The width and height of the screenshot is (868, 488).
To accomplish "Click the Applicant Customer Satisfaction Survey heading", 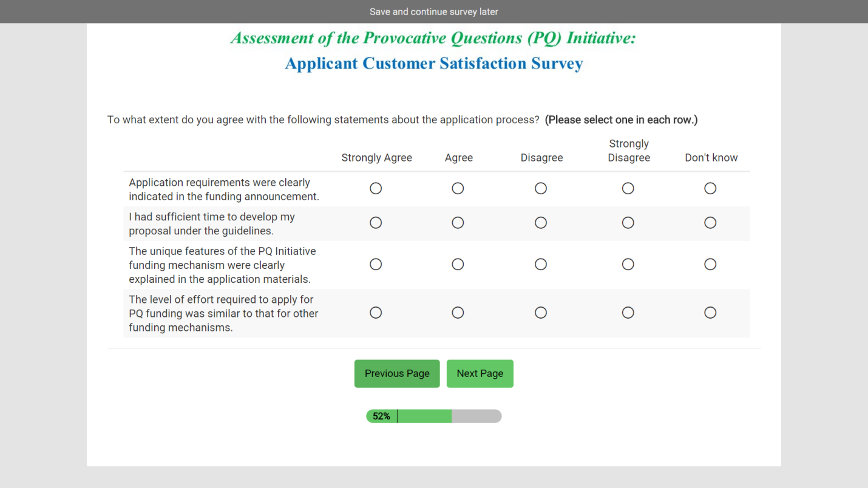I will [433, 64].
